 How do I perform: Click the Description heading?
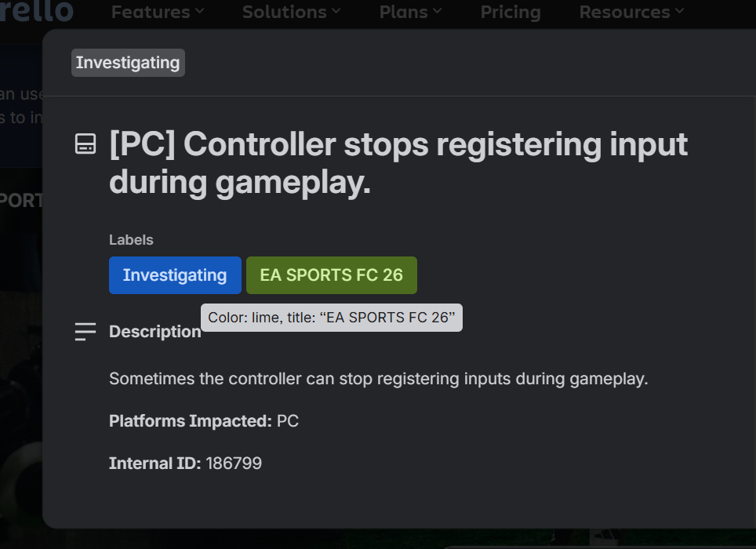155,332
